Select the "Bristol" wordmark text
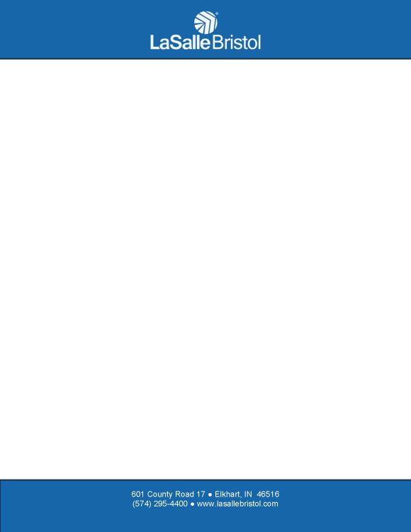 click(x=237, y=43)
